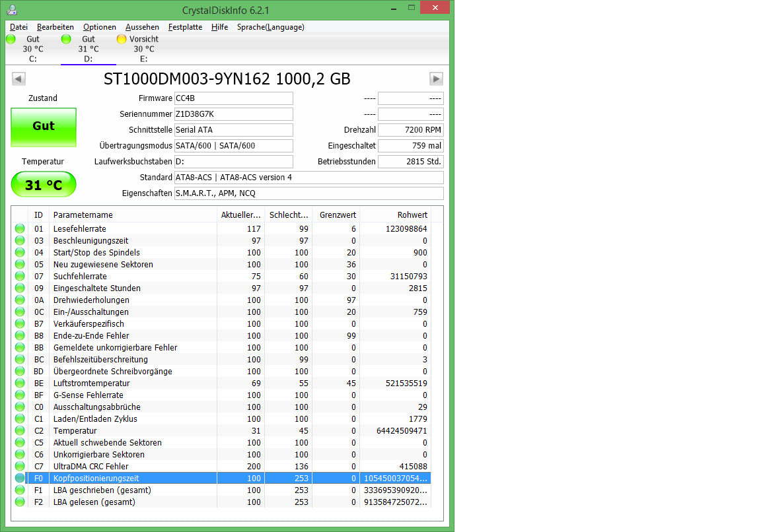
Task: Switch to drive C: tab
Action: 32,49
